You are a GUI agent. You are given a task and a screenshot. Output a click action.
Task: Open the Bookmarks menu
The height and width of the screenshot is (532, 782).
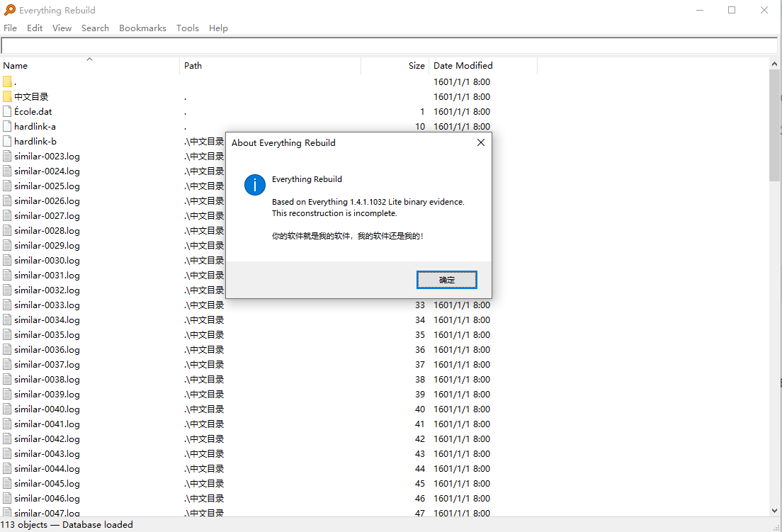[142, 28]
